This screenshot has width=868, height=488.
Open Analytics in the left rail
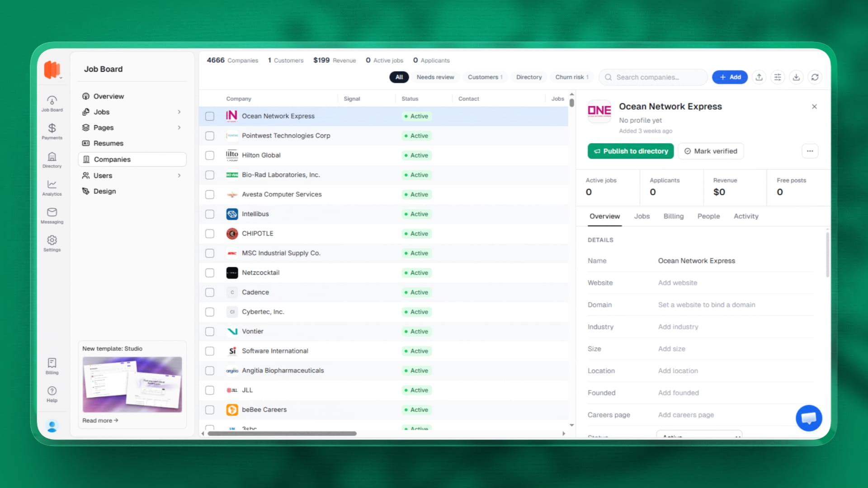[x=52, y=188]
